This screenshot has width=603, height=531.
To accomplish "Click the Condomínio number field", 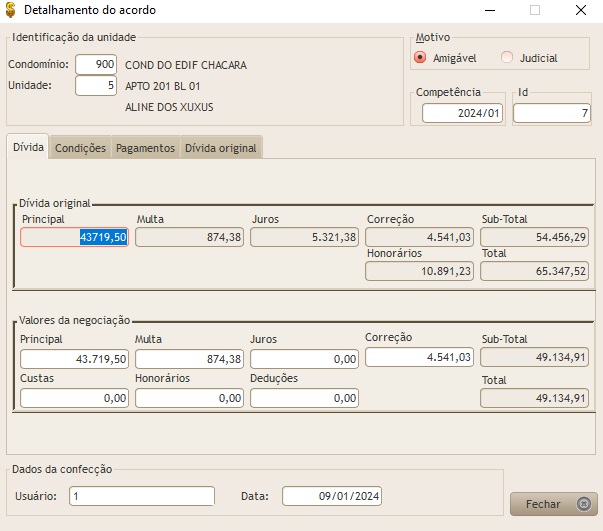I will pos(96,65).
